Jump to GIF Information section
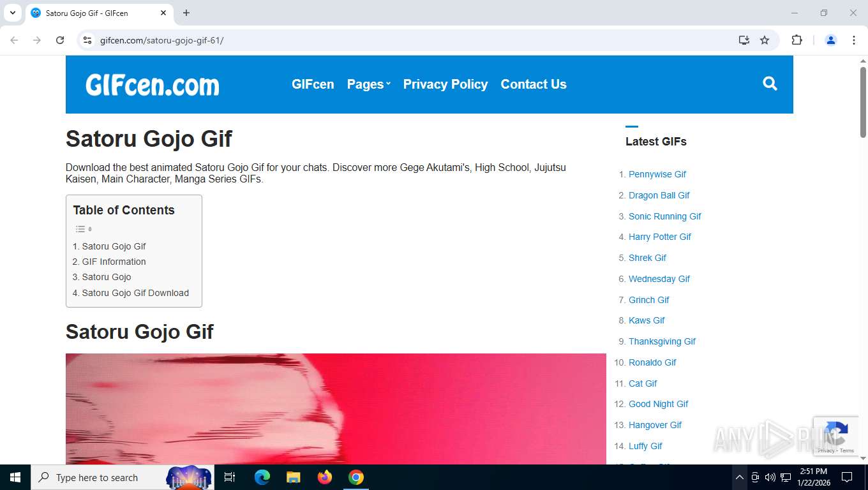The image size is (868, 490). pos(109,262)
